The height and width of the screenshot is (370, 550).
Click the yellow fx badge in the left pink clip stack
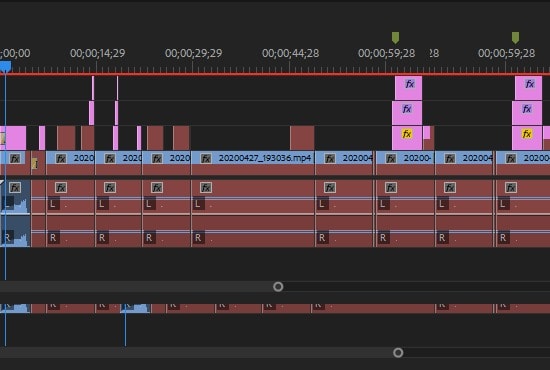pos(407,134)
